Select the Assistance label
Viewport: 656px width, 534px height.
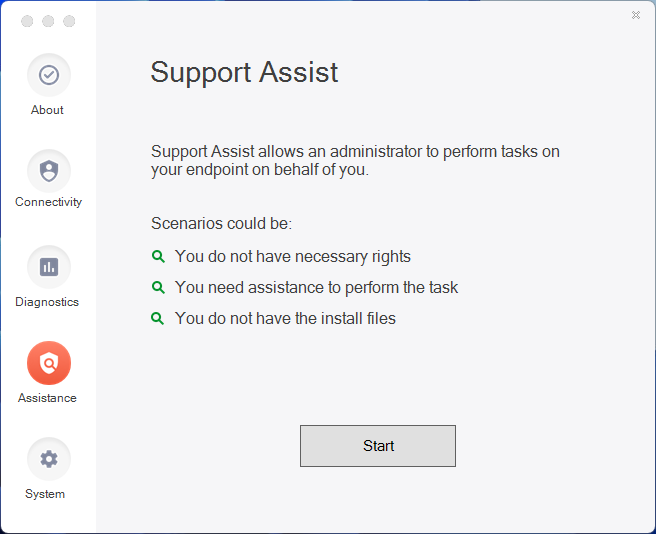[x=47, y=398]
